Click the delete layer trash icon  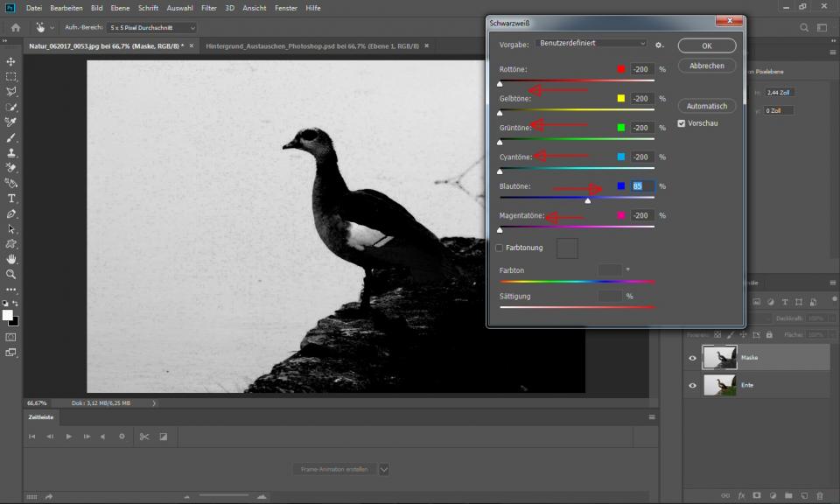(x=821, y=495)
